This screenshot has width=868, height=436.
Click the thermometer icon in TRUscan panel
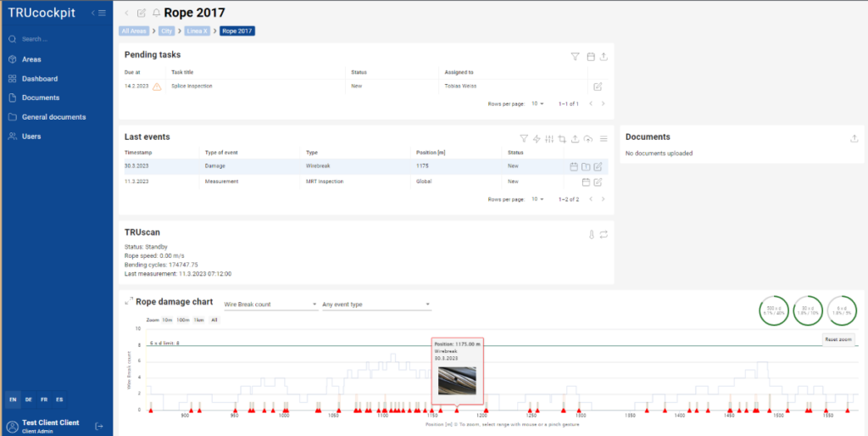590,233
